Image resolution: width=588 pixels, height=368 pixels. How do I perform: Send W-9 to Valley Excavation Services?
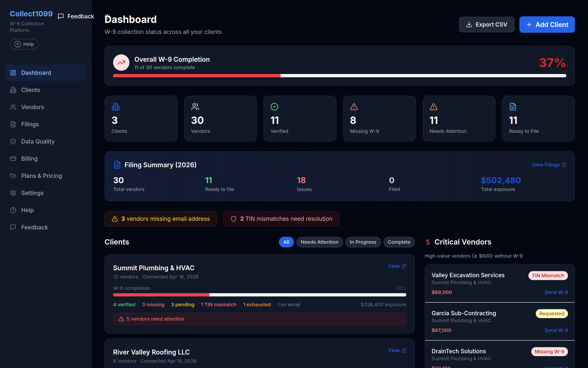click(x=556, y=292)
